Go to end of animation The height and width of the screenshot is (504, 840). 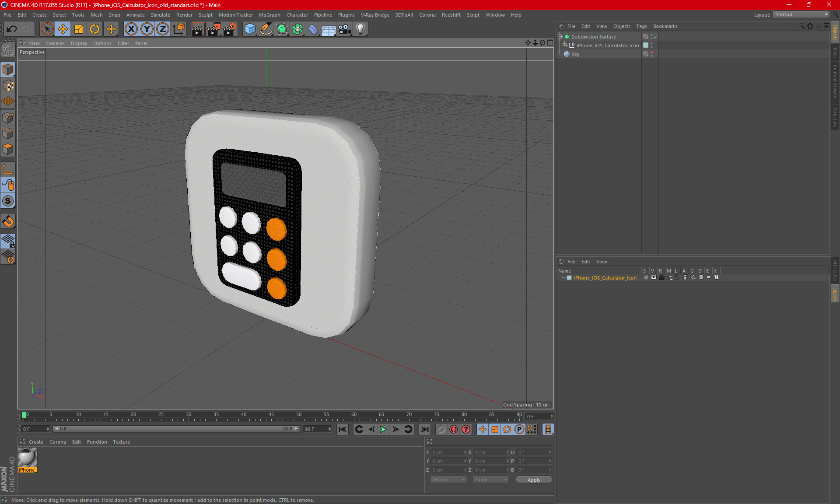425,429
